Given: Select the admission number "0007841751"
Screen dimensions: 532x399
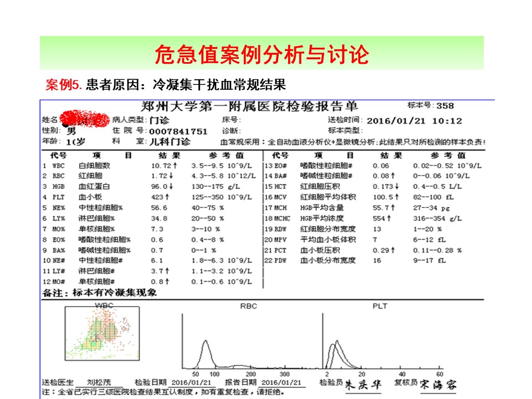Looking at the screenshot, I should (178, 132).
